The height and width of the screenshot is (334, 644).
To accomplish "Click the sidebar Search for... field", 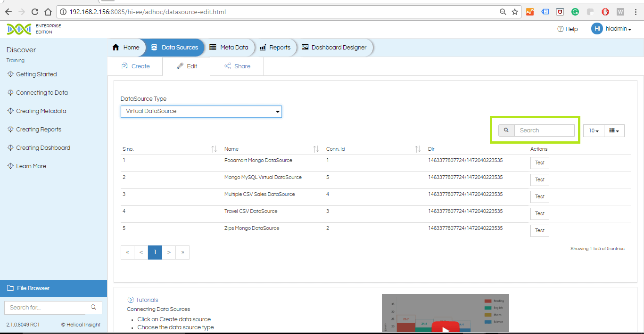I will click(45, 307).
